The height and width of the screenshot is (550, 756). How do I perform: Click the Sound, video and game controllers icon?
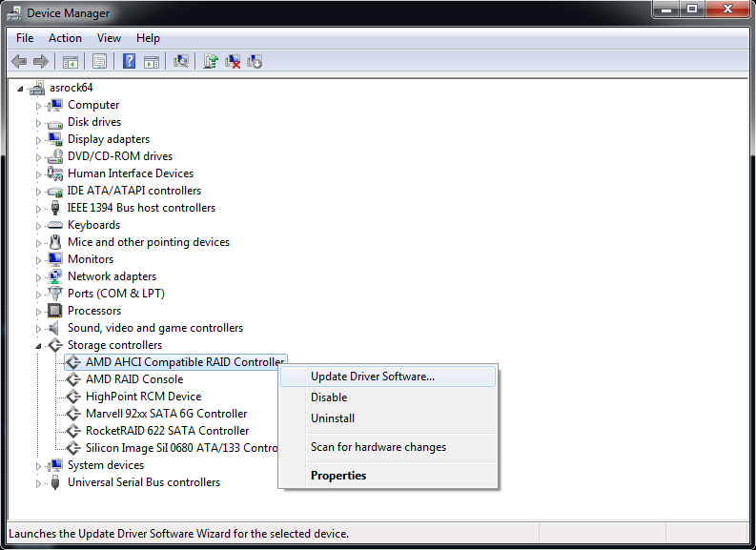tap(54, 328)
